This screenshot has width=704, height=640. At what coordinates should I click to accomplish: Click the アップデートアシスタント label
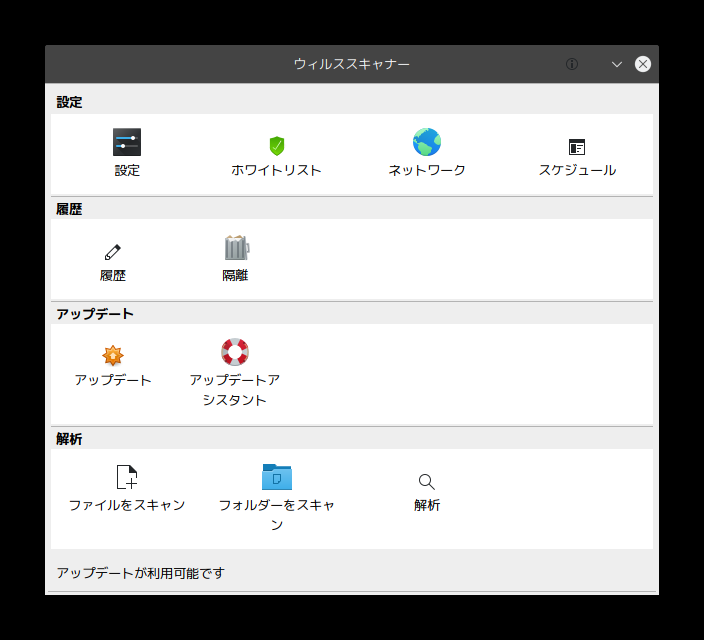235,390
